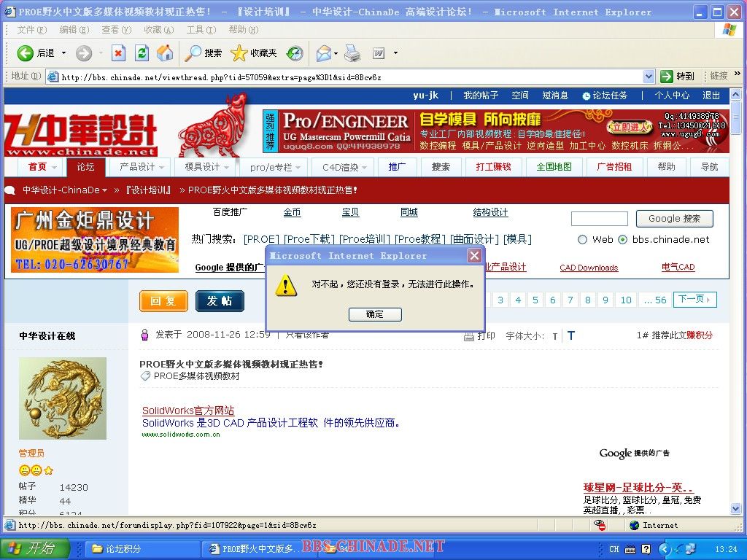Click the tag icon beside PROE多媒体视频教材
747x560 pixels.
point(145,376)
